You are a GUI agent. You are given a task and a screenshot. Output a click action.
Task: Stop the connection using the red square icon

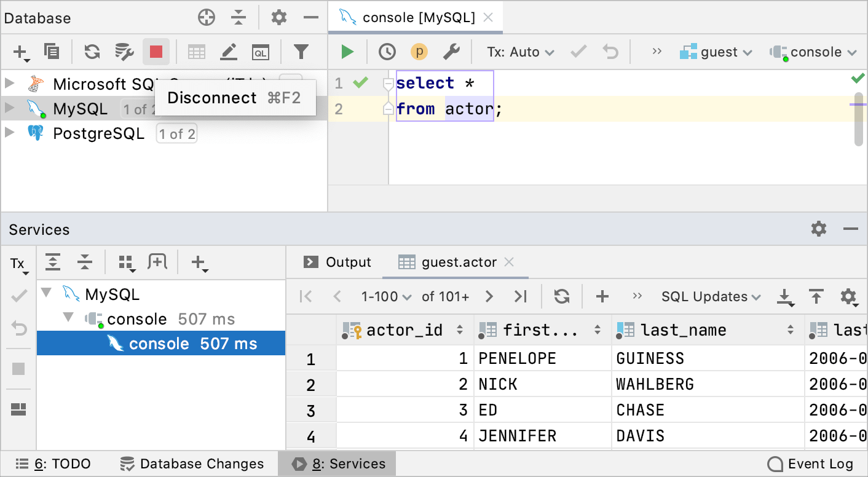(x=156, y=52)
